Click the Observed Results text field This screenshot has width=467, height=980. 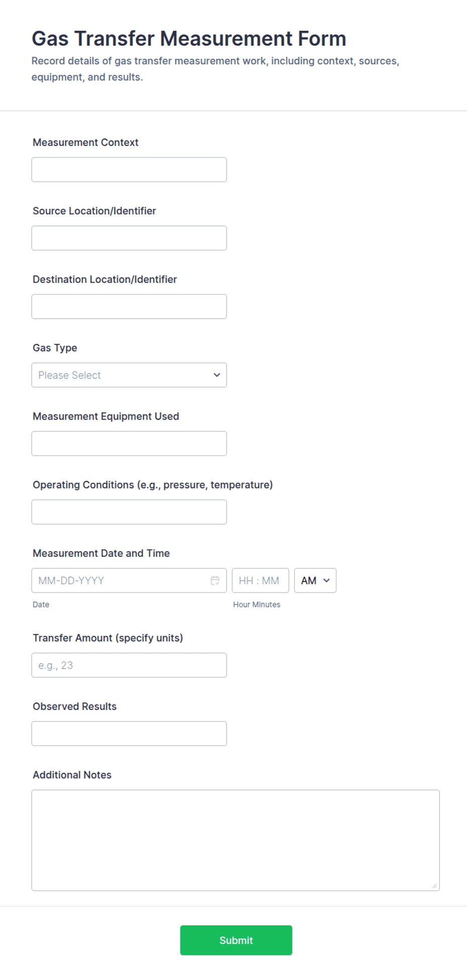pos(129,733)
